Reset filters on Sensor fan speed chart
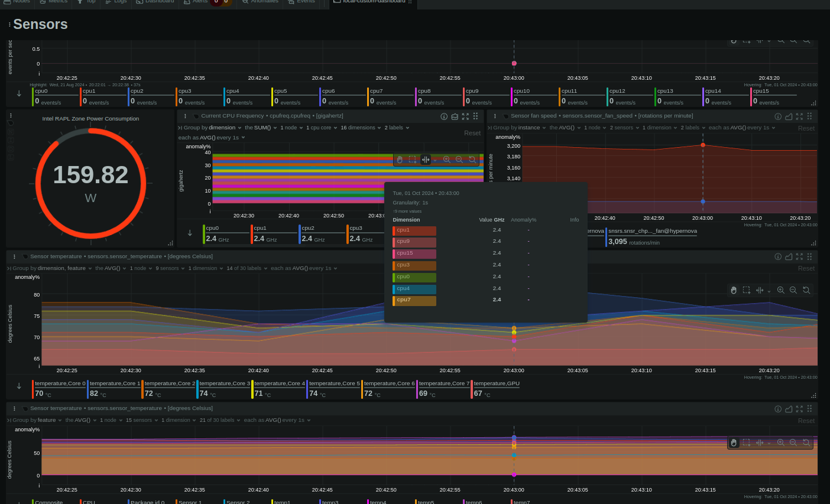Image resolution: width=830 pixels, height=504 pixels. click(x=806, y=128)
